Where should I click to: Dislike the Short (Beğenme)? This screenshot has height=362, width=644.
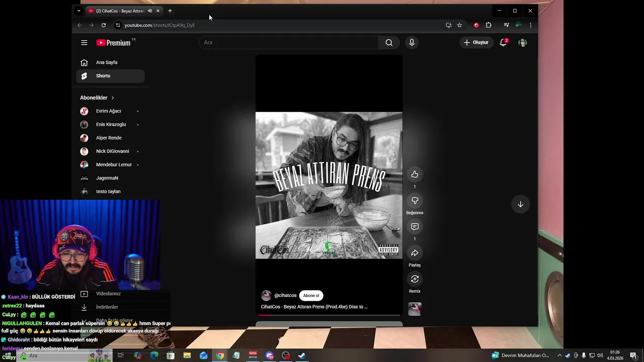[x=415, y=201]
